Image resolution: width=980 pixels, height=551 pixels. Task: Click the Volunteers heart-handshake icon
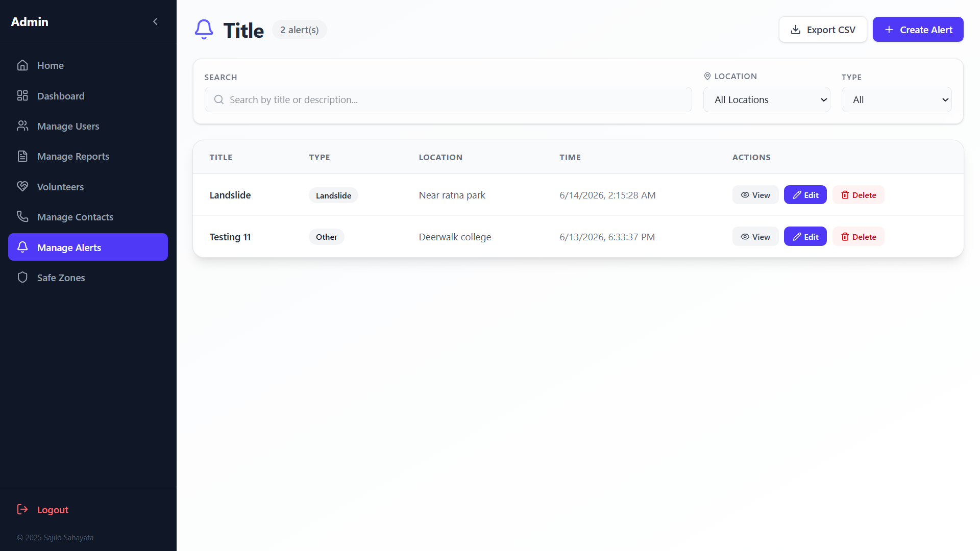coord(22,187)
